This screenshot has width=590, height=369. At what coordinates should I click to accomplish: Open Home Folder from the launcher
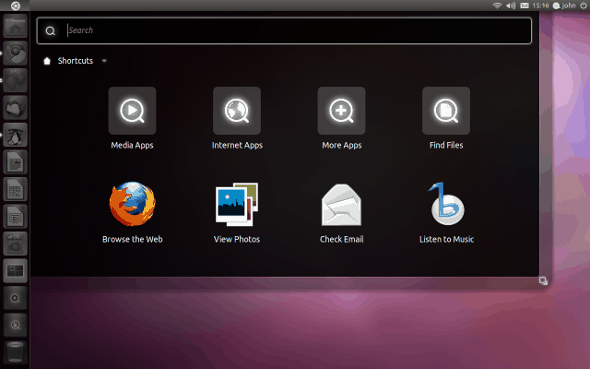(15, 26)
